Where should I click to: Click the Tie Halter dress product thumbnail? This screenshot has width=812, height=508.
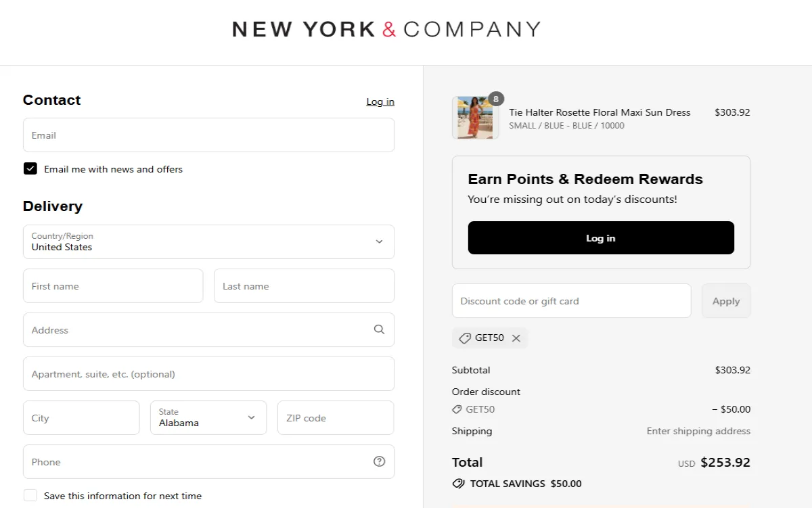474,118
